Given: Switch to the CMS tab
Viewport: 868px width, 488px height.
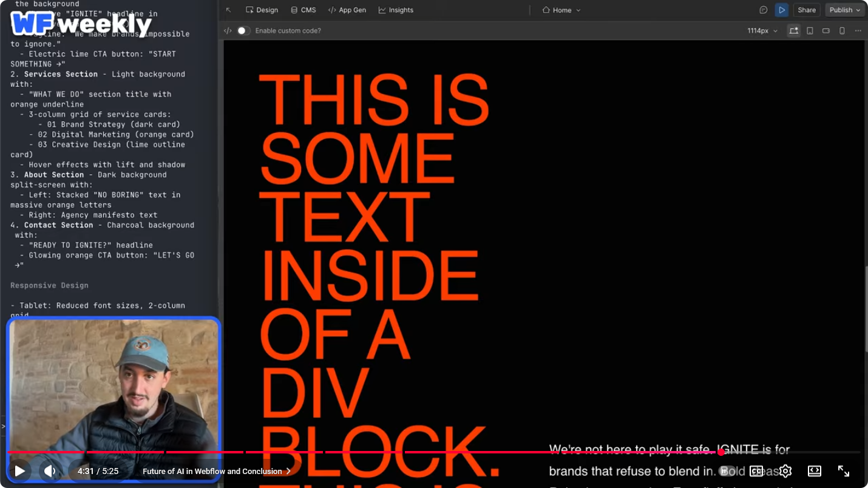Looking at the screenshot, I should pos(303,10).
